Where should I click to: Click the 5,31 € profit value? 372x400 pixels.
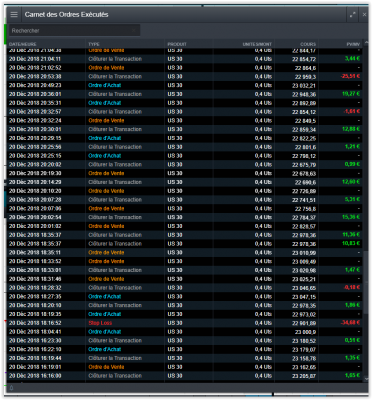[352, 200]
